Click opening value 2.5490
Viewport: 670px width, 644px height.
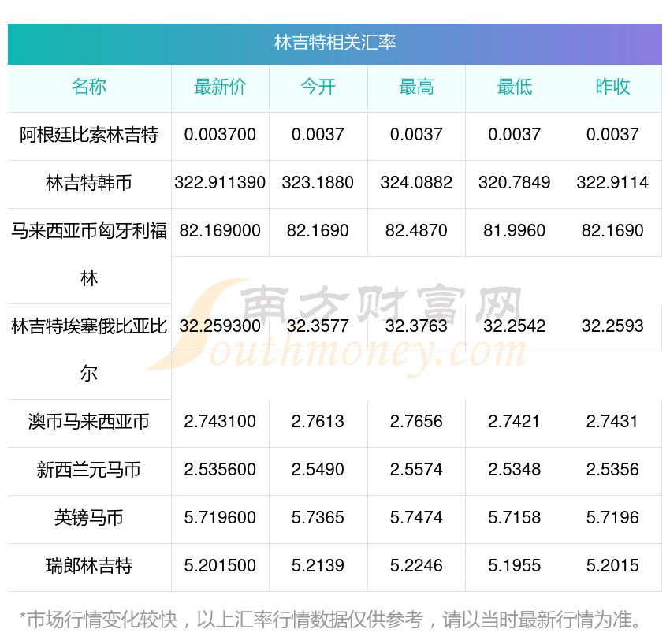(x=318, y=470)
